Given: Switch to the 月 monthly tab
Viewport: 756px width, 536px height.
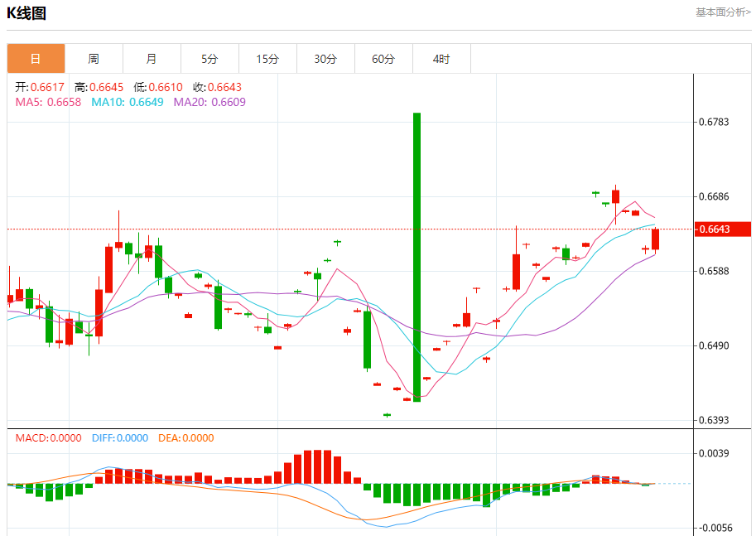Looking at the screenshot, I should tap(152, 59).
